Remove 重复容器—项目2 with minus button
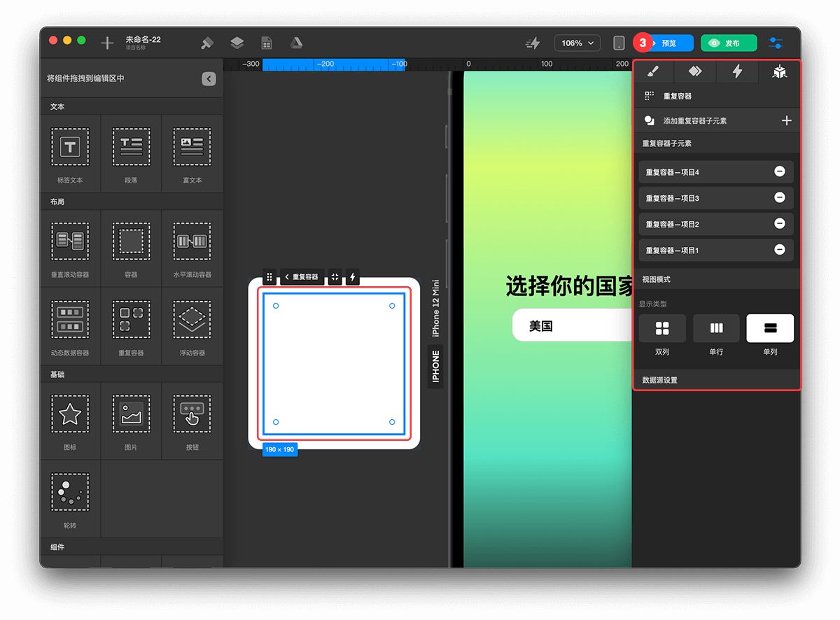This screenshot has width=840, height=620. click(x=779, y=223)
